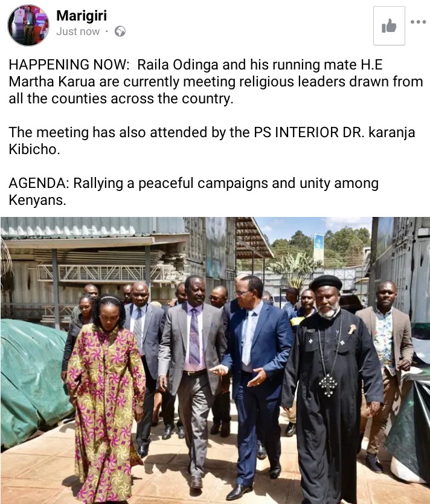Click the paragraph mentioning PS INTERIOR
This screenshot has height=504, width=430.
211,141
